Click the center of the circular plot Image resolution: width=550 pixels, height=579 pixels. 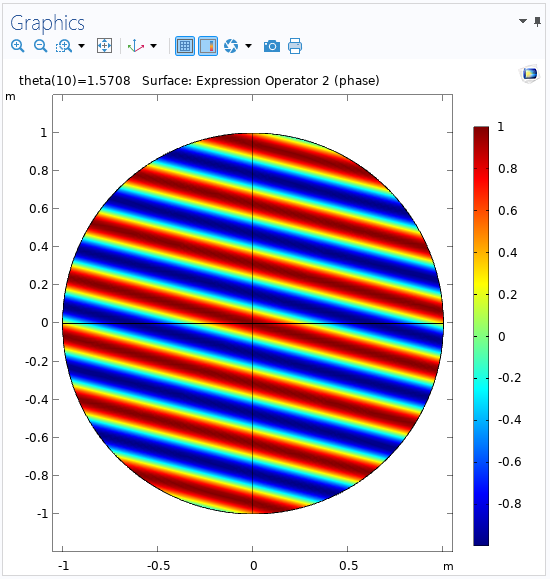(x=252, y=323)
